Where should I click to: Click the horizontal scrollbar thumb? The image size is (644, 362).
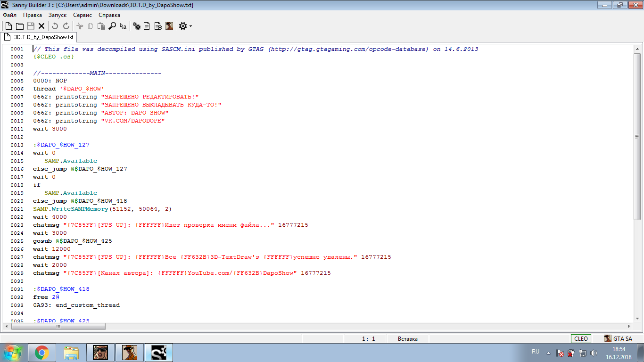pyautogui.click(x=58, y=326)
